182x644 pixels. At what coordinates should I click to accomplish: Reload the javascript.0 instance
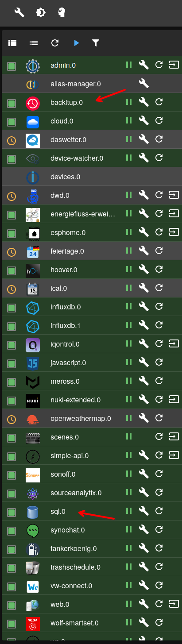[159, 362]
